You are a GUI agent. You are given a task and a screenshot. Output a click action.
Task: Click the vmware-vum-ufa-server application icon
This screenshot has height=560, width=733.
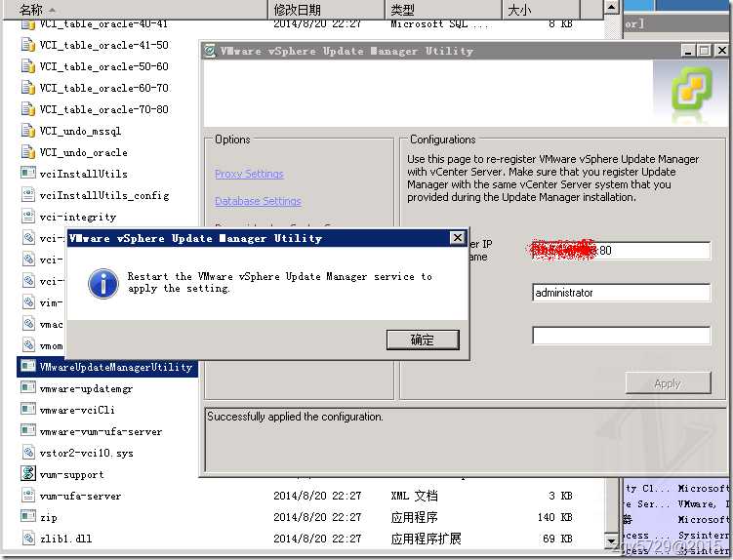click(28, 430)
